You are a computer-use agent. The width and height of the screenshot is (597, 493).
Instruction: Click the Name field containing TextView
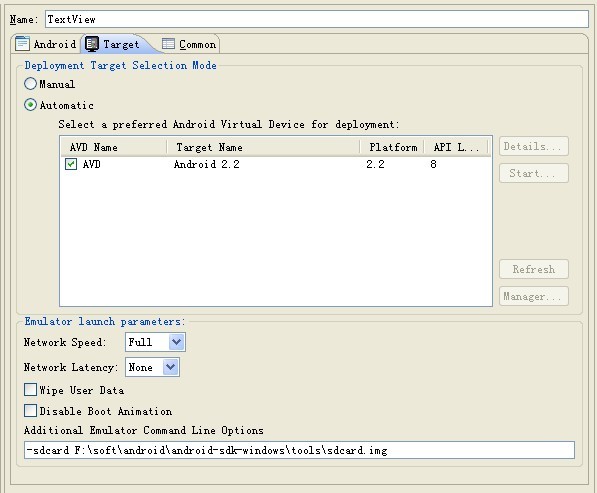coord(317,19)
